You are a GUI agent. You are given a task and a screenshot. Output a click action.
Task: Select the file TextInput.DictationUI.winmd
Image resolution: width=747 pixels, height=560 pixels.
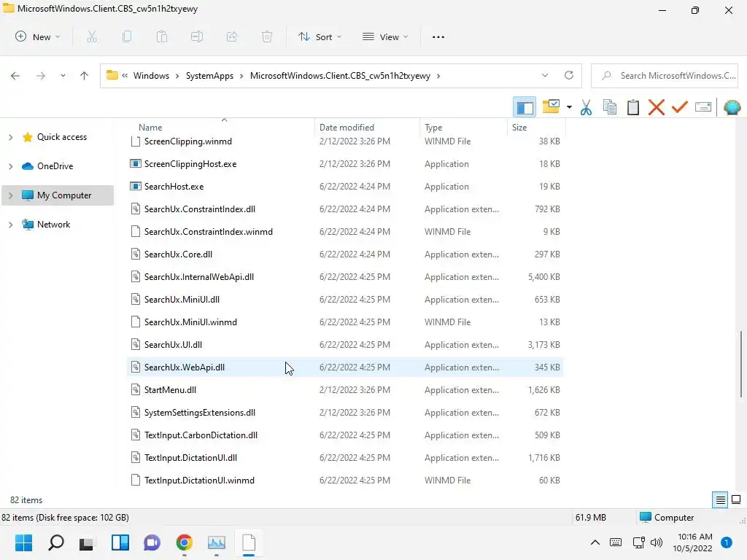345,481
